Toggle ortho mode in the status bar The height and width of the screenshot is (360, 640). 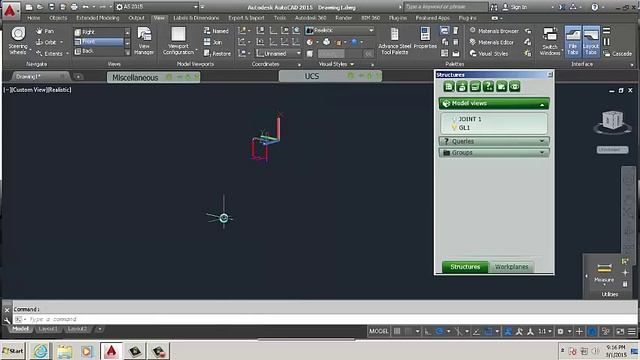pos(427,331)
